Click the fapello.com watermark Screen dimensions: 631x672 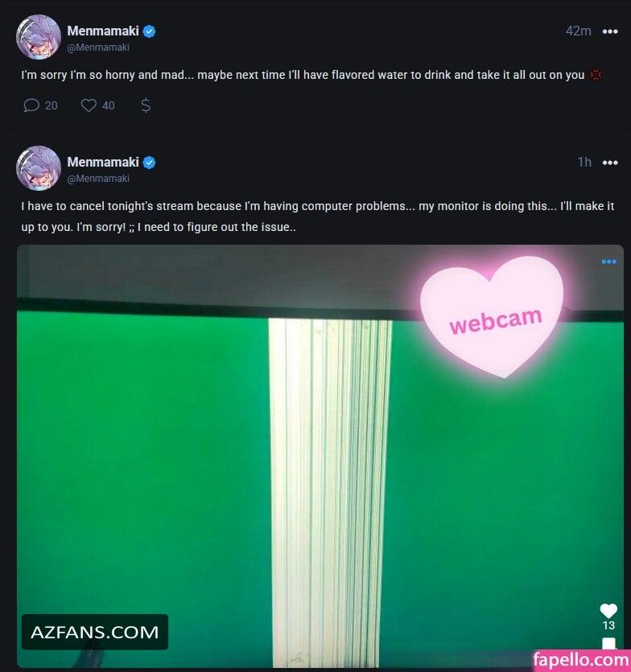pyautogui.click(x=581, y=661)
